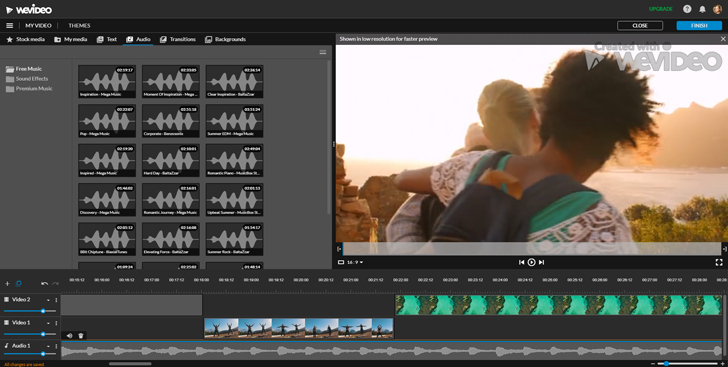Select the Corporate audio track
This screenshot has height=367, width=728.
(x=171, y=121)
